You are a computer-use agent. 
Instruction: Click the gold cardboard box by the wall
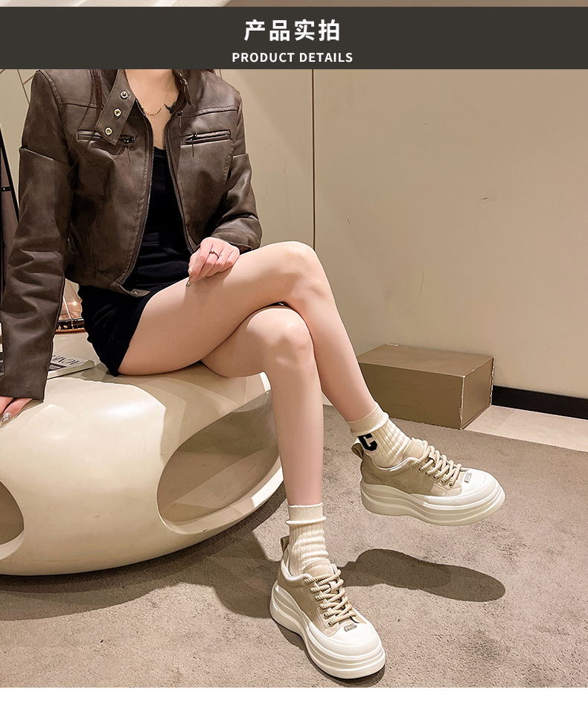click(426, 386)
